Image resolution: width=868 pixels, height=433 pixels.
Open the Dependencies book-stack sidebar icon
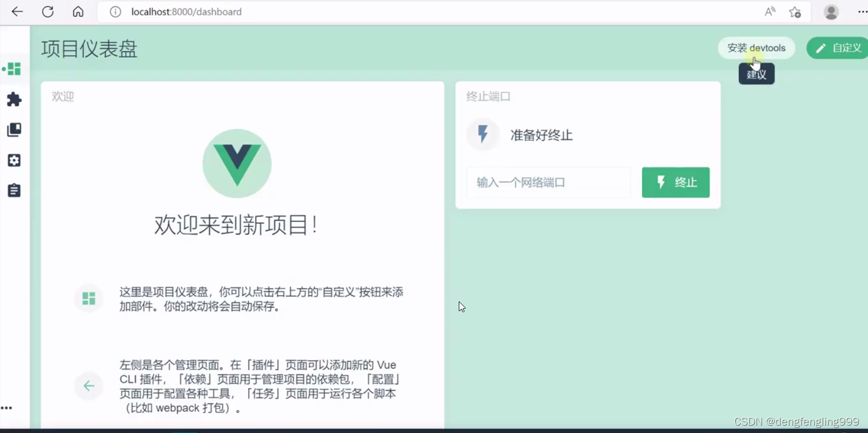click(14, 130)
